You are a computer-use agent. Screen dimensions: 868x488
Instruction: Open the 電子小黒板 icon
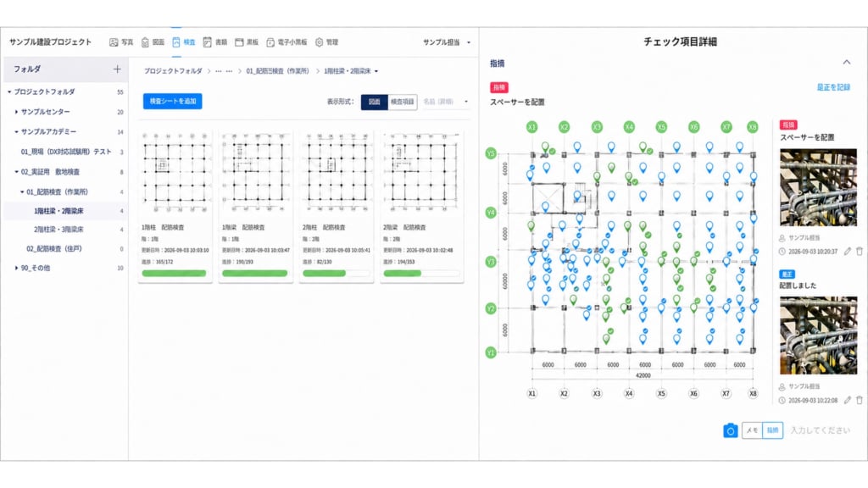point(270,42)
